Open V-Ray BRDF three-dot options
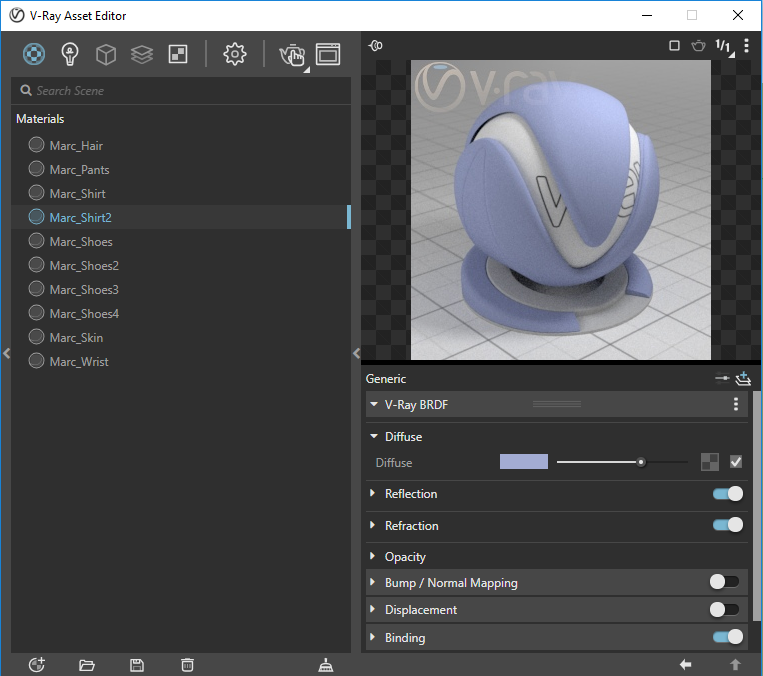Viewport: 763px width, 676px height. pyautogui.click(x=736, y=404)
